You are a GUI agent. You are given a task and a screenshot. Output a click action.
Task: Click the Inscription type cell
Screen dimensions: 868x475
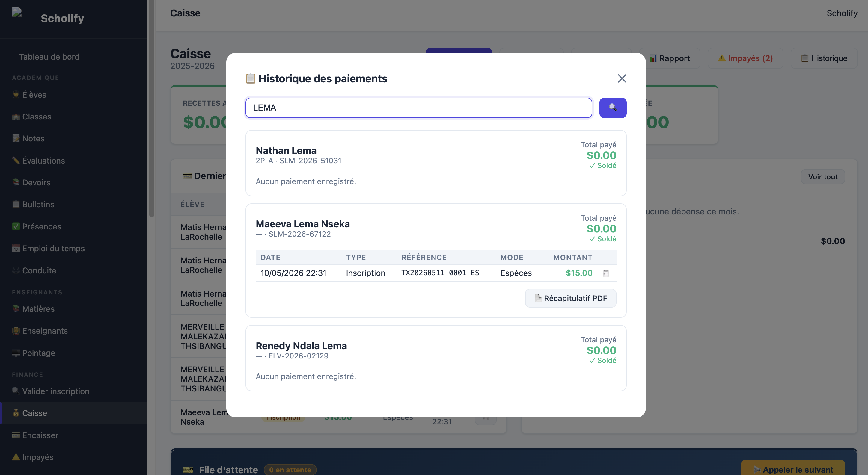pos(365,273)
